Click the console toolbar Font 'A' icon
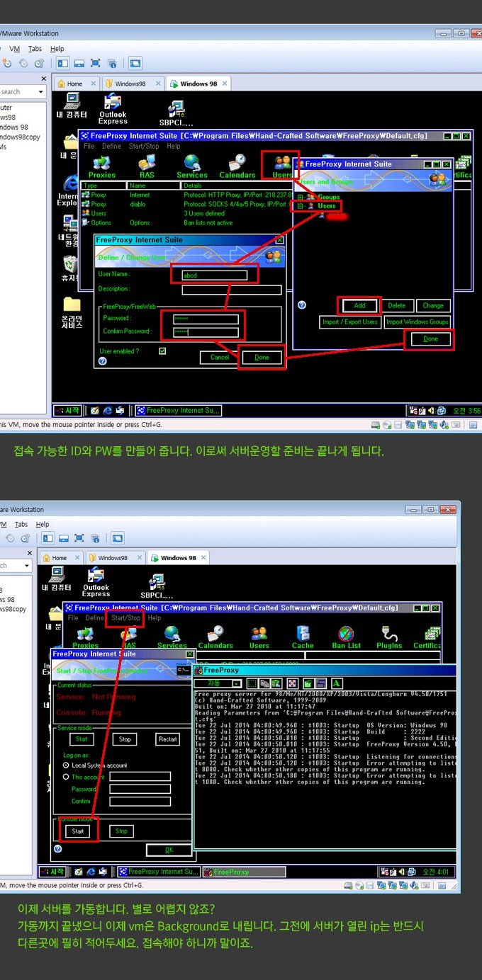Viewport: 482px width, 980px height. point(337,683)
